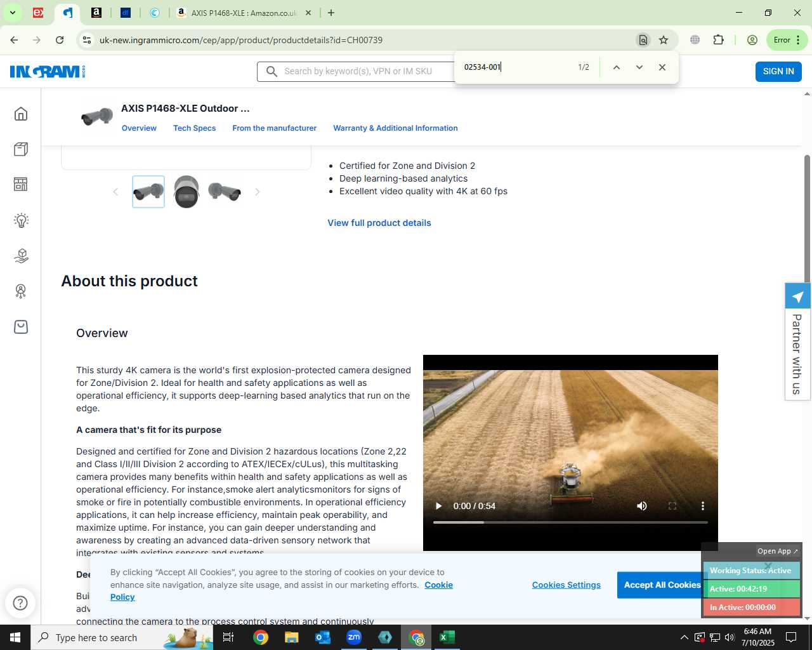This screenshot has height=650, width=812.
Task: Open the lightbulb solutions icon in sidebar
Action: 21,220
